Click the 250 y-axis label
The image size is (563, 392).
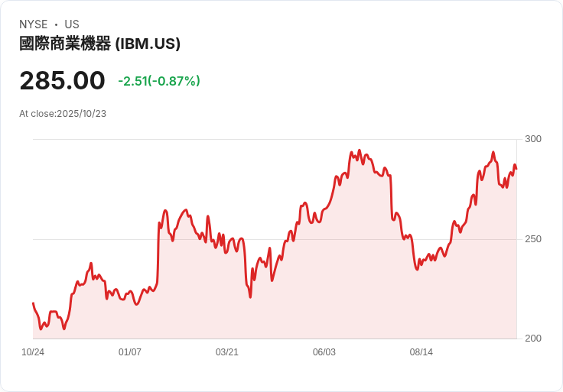pos(533,239)
